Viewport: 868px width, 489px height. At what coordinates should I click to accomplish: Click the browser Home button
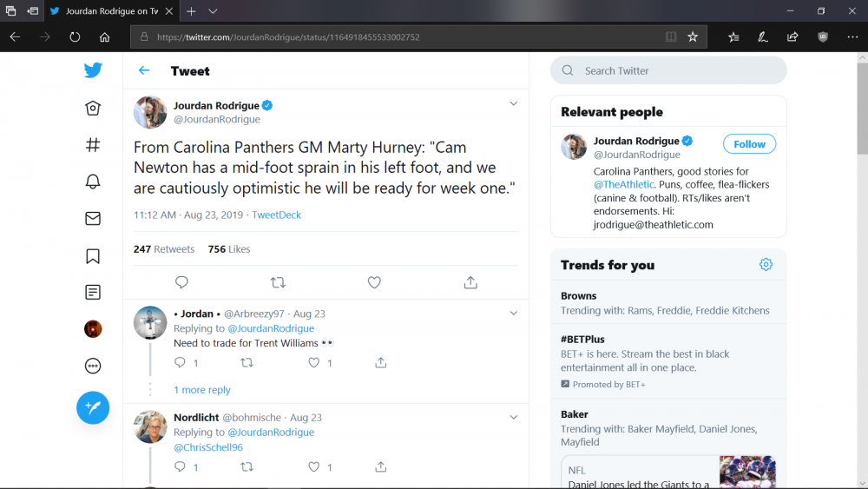tap(105, 37)
